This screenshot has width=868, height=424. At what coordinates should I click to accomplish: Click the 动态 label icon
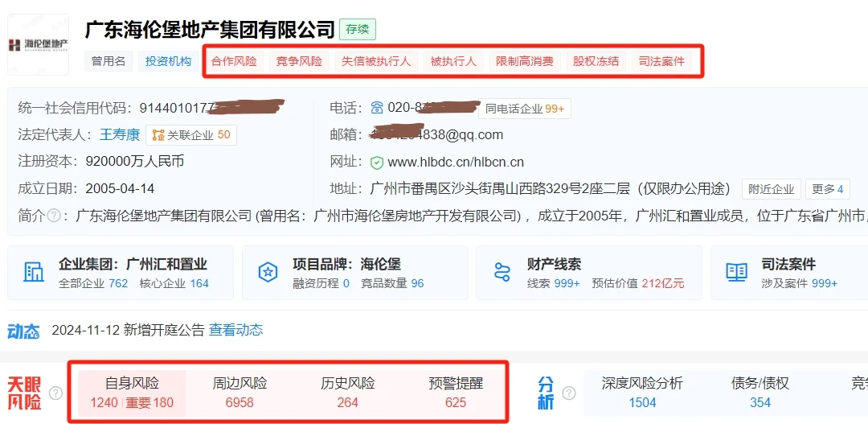[x=24, y=331]
